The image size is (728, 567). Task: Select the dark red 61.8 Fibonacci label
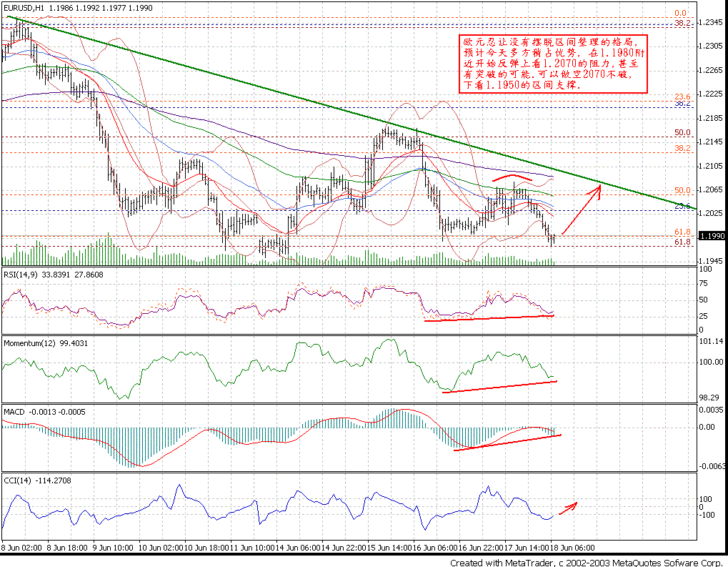pyautogui.click(x=682, y=242)
